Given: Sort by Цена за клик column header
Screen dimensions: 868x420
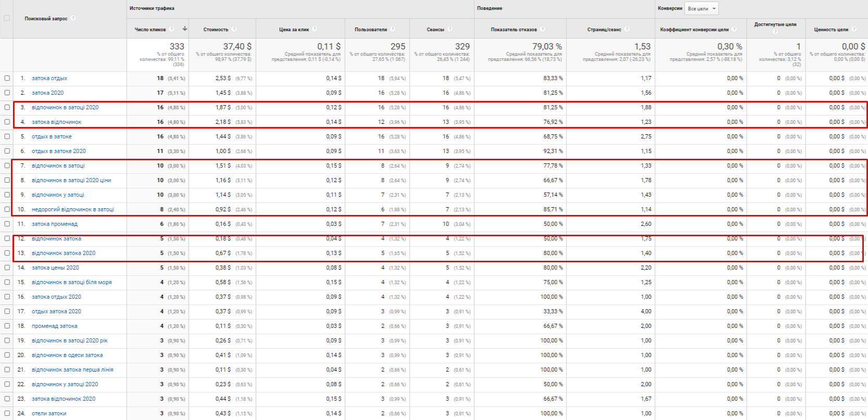Looking at the screenshot, I should pyautogui.click(x=294, y=30).
